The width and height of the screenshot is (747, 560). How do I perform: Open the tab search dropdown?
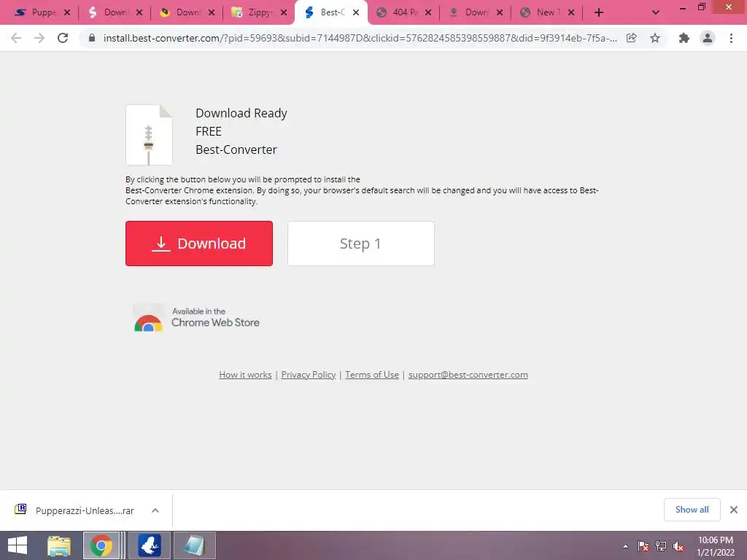click(656, 13)
